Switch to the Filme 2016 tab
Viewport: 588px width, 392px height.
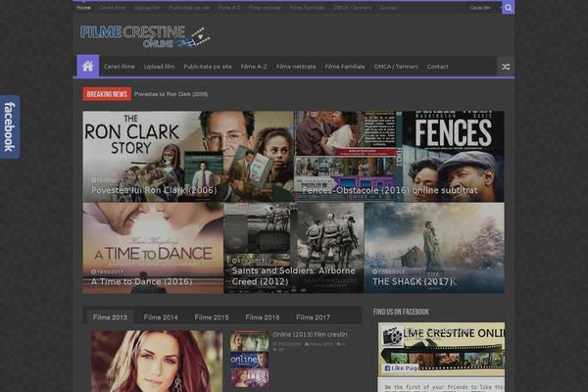[262, 318]
